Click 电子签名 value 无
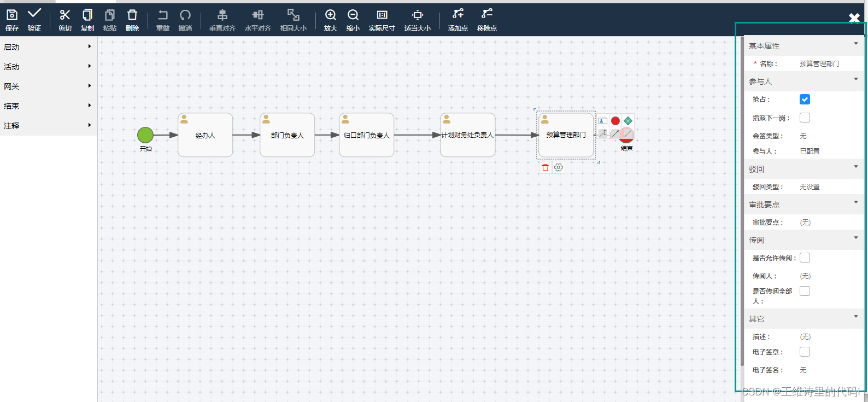 [803, 370]
